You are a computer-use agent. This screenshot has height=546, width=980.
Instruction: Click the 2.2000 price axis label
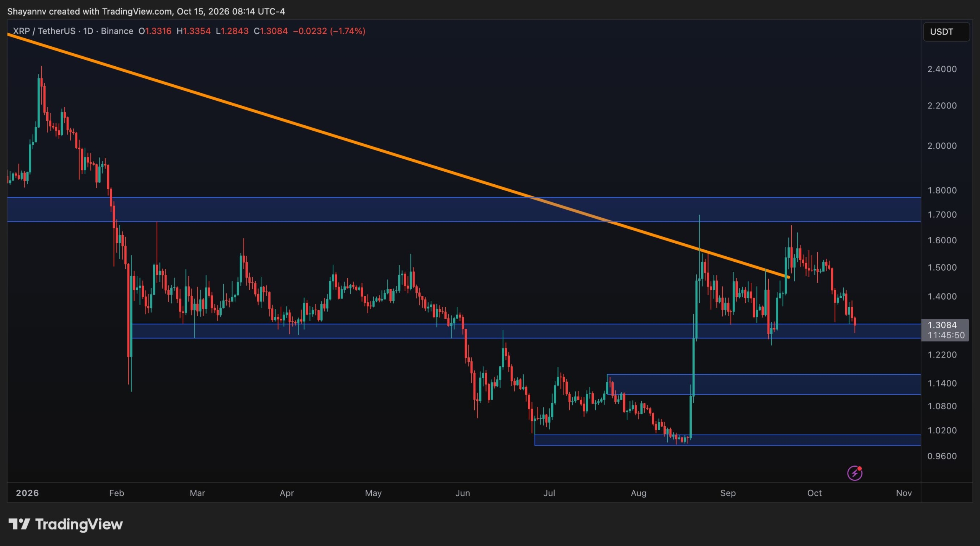pos(942,105)
